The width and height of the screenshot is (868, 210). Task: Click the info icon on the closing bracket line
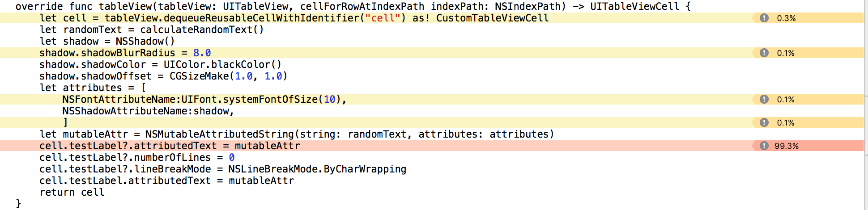tap(764, 122)
